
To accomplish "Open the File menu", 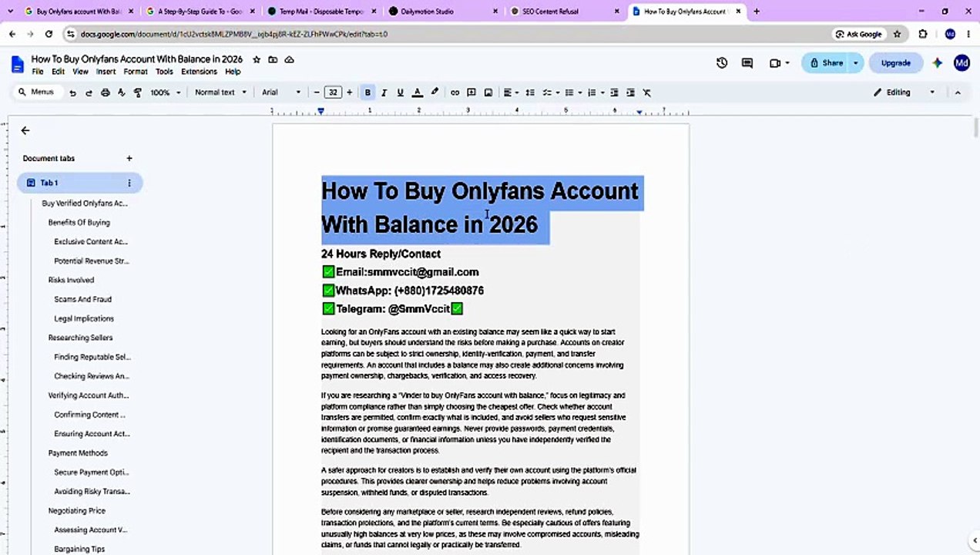I will [38, 72].
